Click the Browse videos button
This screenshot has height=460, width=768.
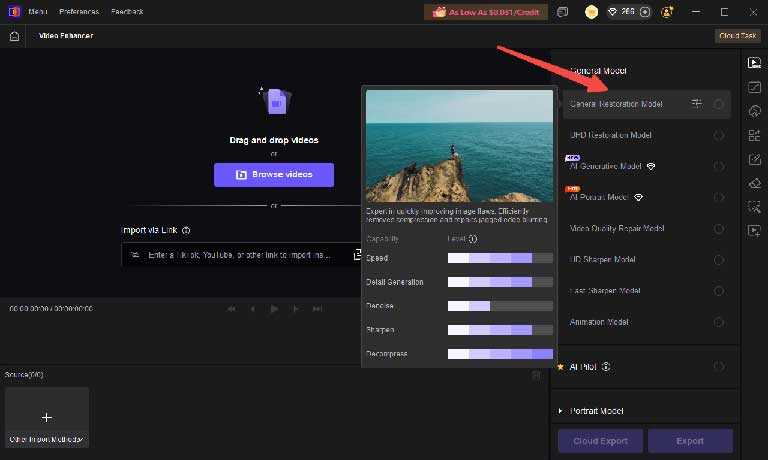274,174
